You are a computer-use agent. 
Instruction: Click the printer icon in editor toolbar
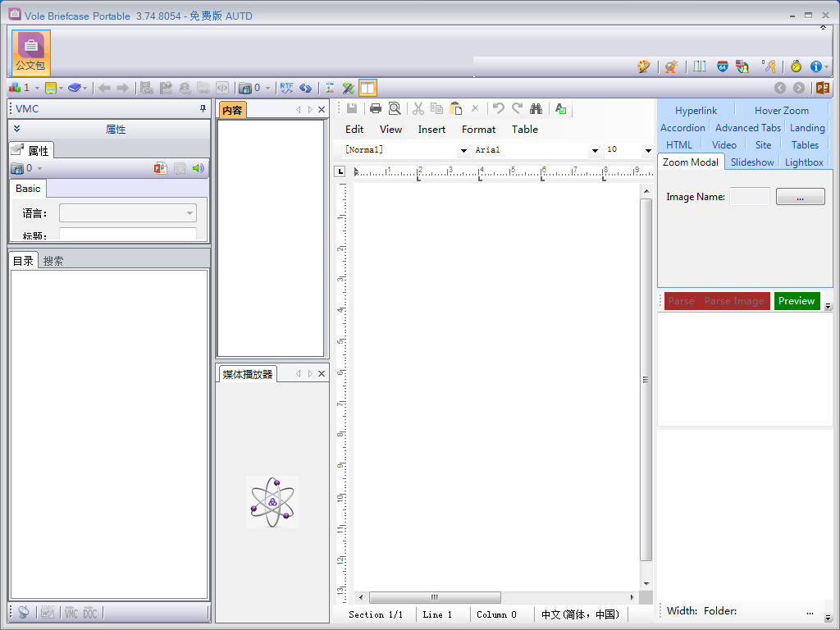coord(376,109)
